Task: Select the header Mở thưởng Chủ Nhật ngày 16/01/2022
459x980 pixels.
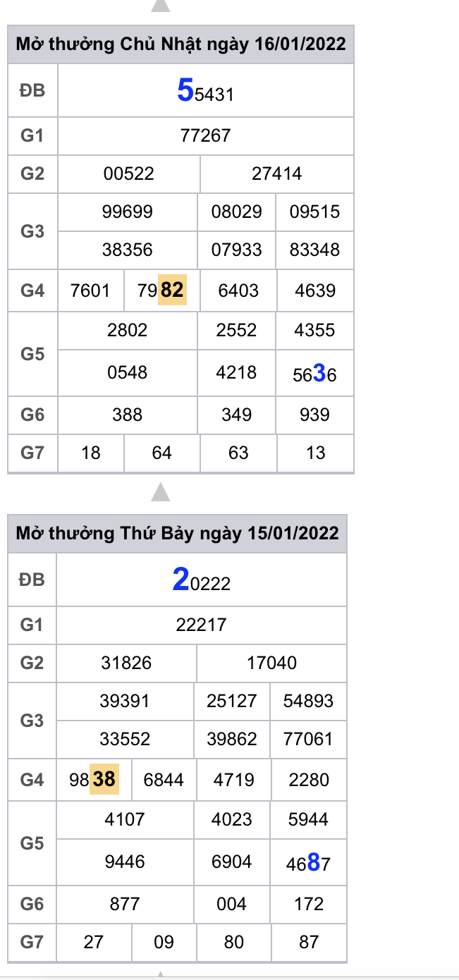Action: point(180,44)
